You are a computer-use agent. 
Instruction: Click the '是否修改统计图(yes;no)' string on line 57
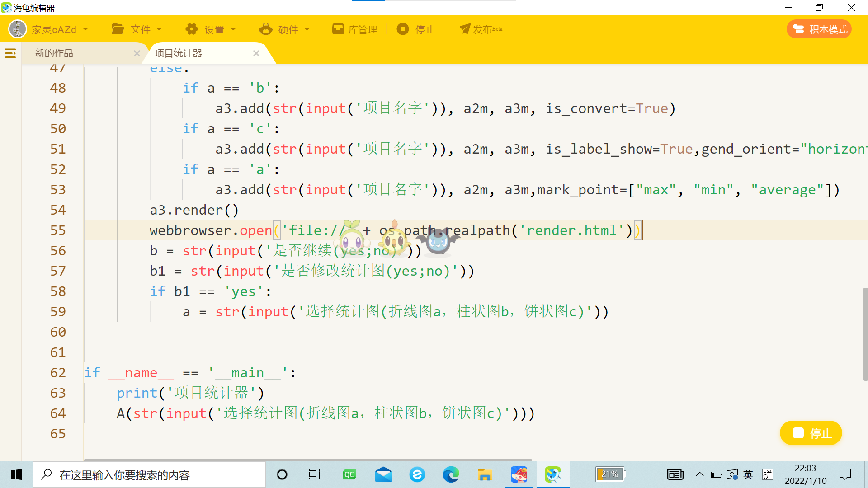click(x=366, y=271)
